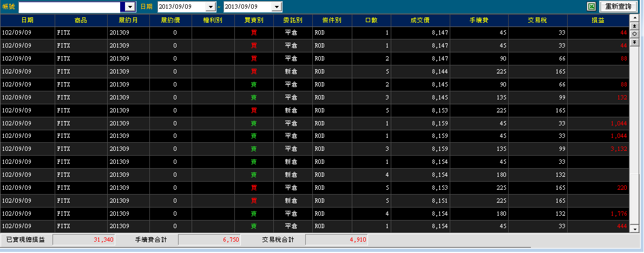The image size is (644, 253).
Task: Click the 手續費 column header
Action: point(479,21)
